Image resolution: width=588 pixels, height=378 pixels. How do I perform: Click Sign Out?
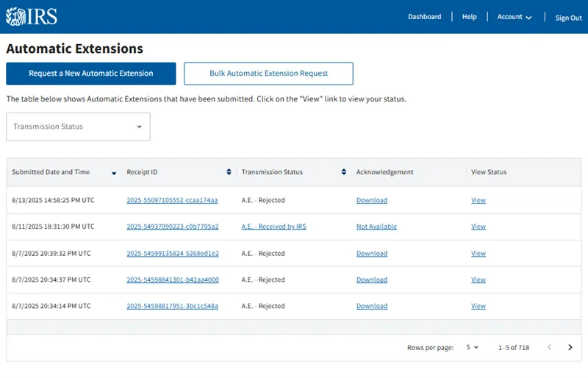pos(568,18)
